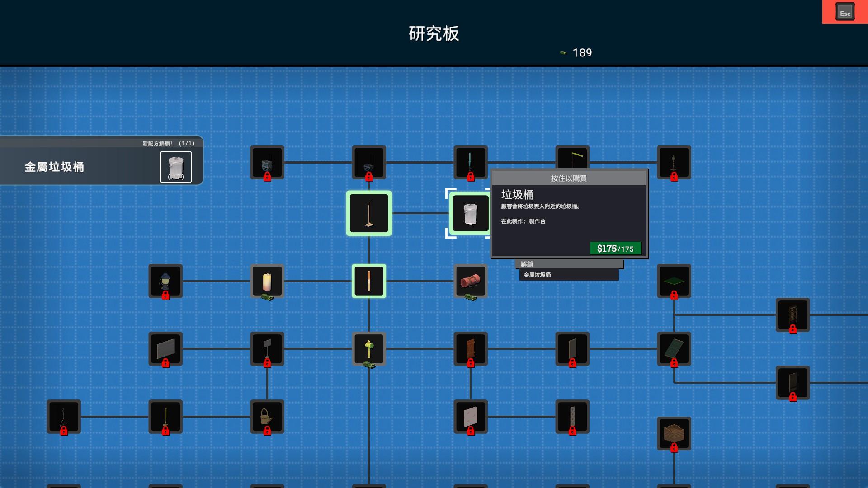Click the locked green floor tile node
This screenshot has height=488, width=868.
(x=674, y=281)
